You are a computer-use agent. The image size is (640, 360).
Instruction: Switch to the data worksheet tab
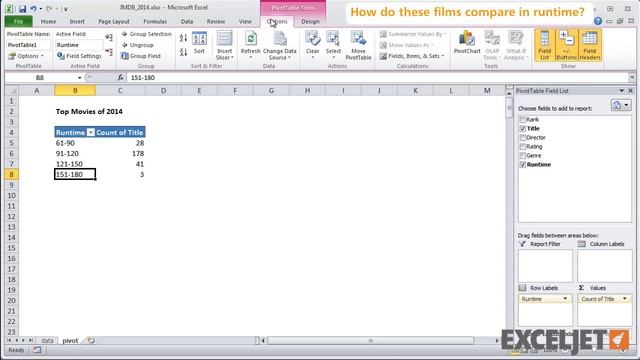47,340
